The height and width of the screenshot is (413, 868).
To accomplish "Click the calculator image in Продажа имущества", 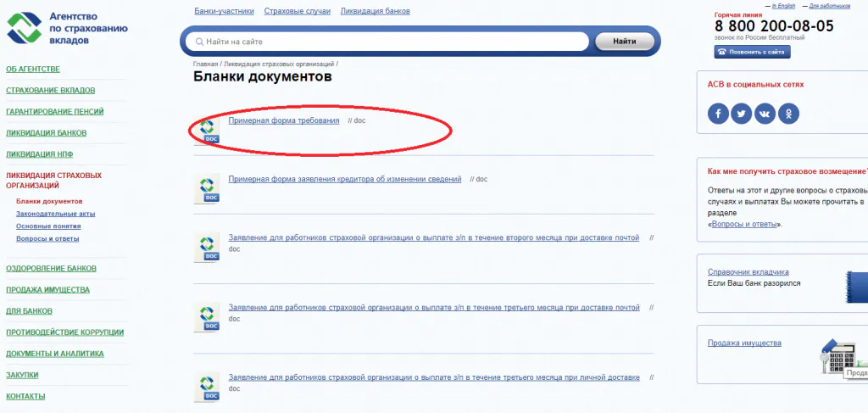I will [843, 357].
